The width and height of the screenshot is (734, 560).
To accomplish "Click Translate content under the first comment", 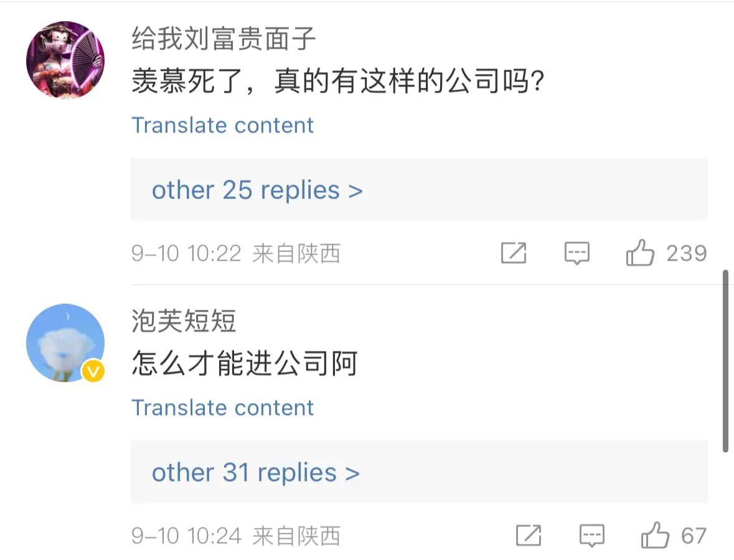I will [222, 125].
